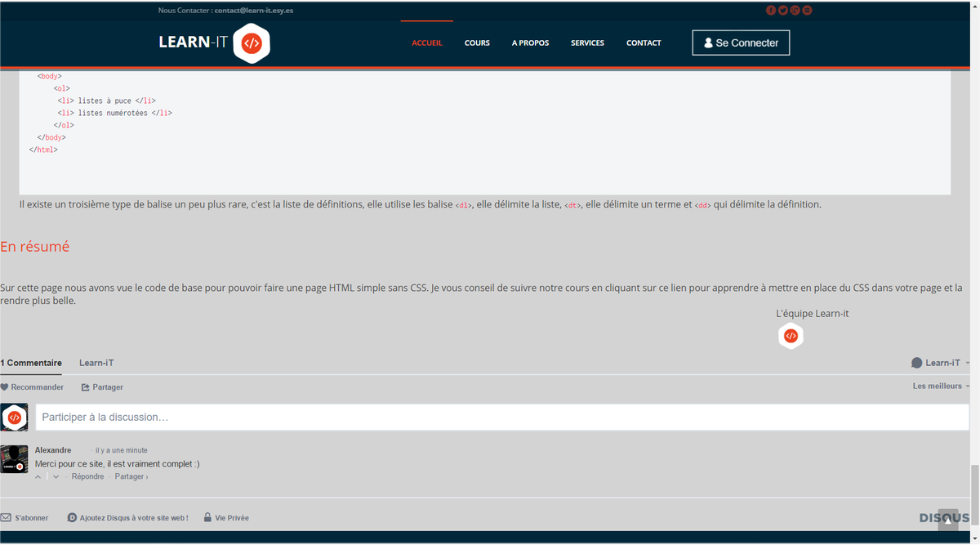Click the 'listes numérotées' code line
This screenshot has width=980, height=545.
click(x=114, y=113)
